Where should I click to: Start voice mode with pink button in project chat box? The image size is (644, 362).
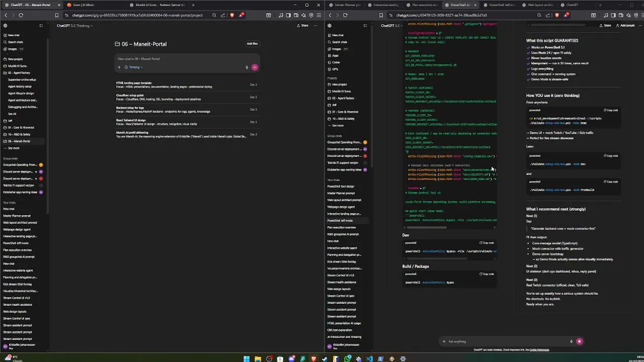pos(255,67)
